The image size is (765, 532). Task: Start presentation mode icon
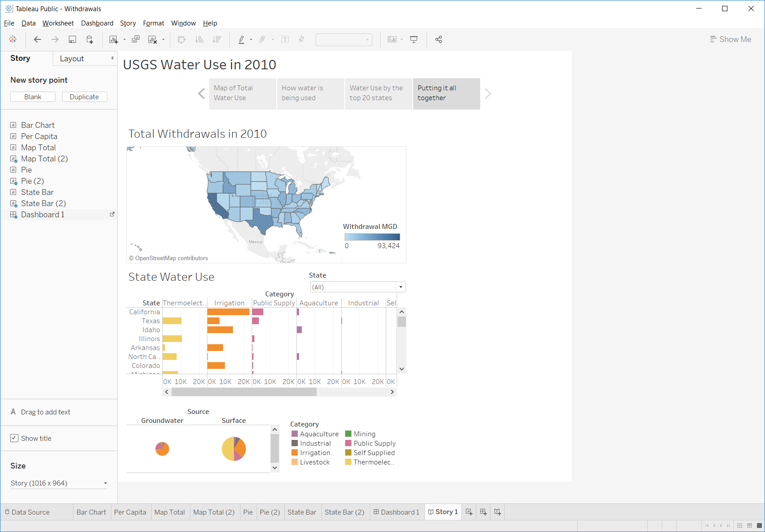click(414, 39)
